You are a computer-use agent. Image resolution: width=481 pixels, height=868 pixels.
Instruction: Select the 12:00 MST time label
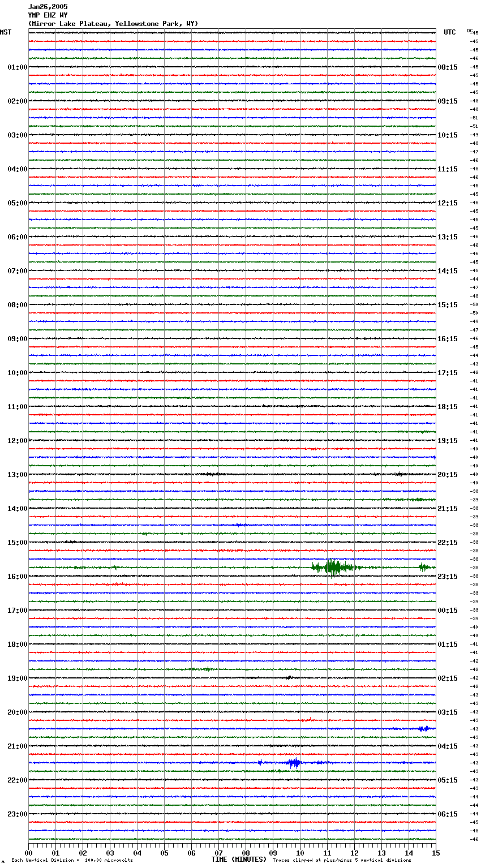18,441
